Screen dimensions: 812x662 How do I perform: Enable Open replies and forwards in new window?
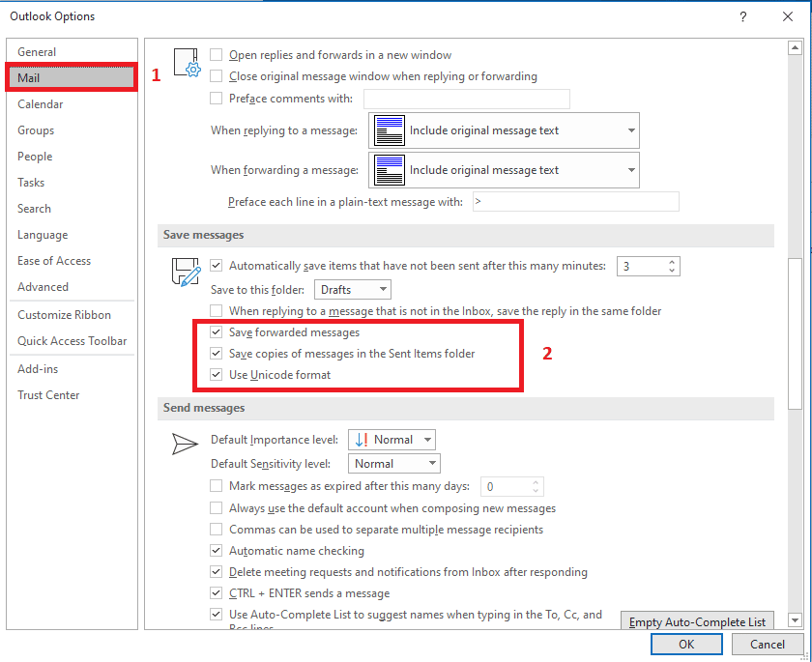216,55
